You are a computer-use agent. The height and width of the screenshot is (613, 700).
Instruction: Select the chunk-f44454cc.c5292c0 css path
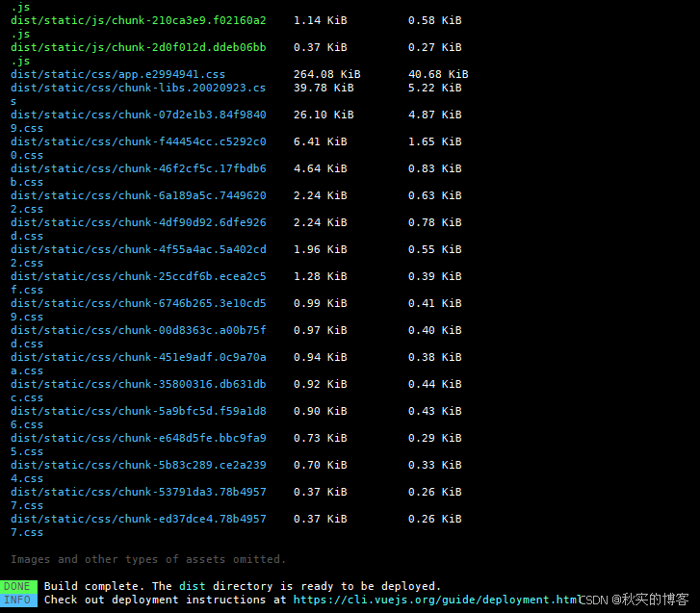[x=139, y=141]
